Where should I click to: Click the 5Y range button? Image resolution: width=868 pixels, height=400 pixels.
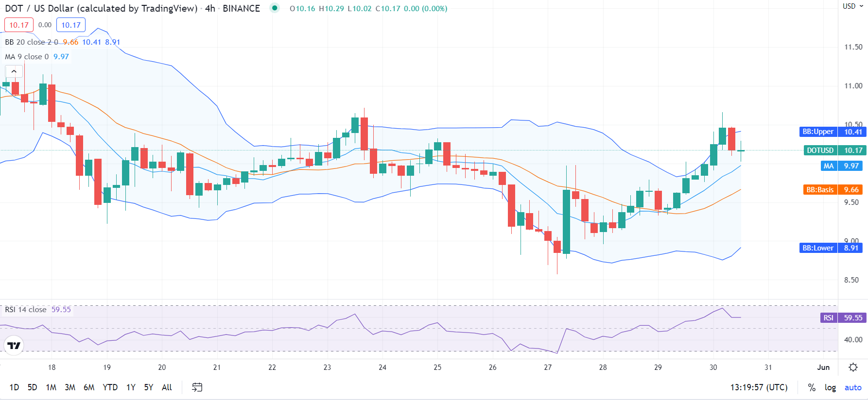click(148, 387)
